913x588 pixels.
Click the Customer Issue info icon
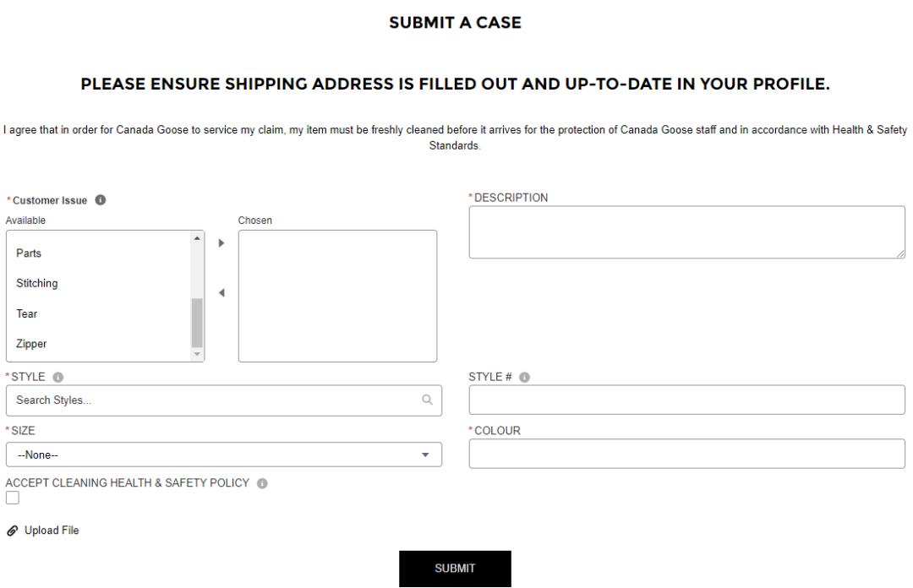pyautogui.click(x=101, y=200)
